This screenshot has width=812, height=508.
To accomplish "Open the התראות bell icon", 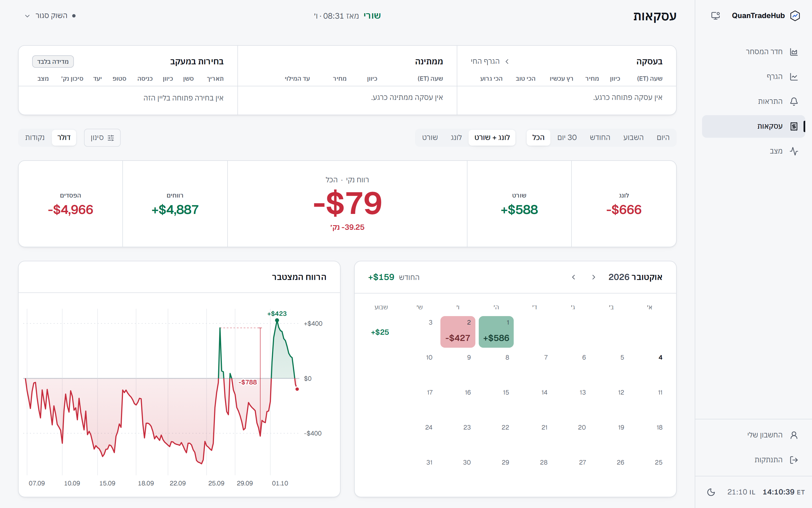I will click(x=794, y=102).
